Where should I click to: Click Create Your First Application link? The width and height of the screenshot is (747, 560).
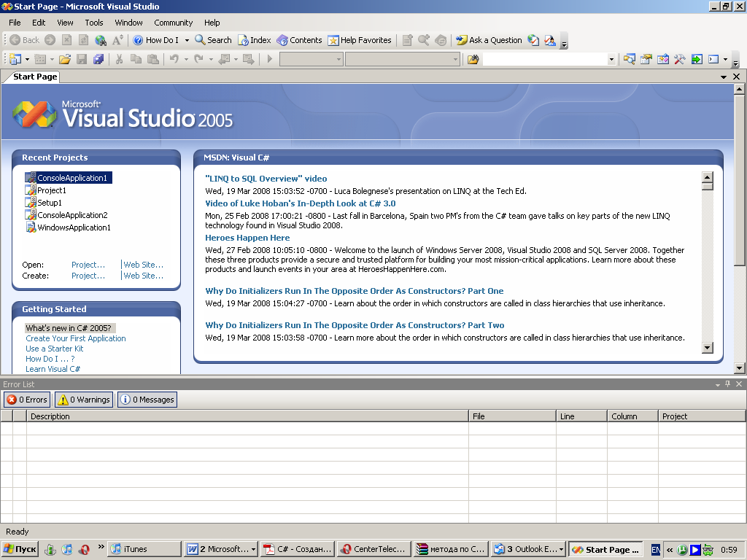point(76,338)
